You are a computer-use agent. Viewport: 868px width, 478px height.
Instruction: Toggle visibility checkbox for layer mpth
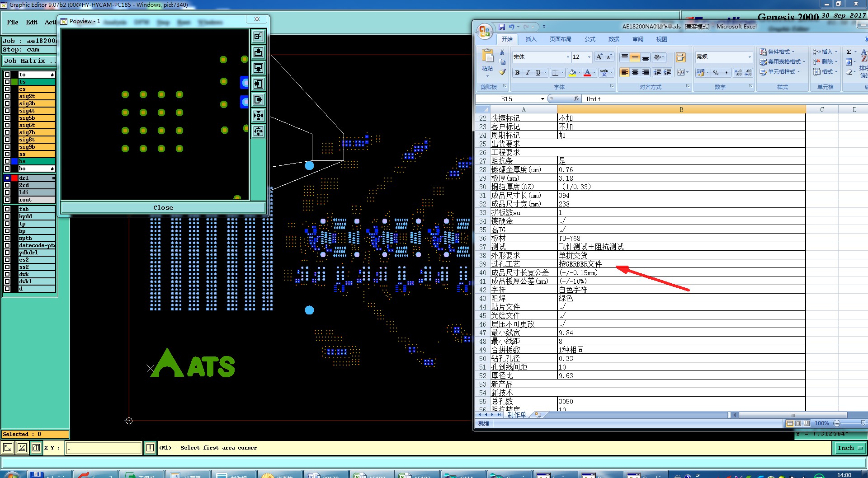7,238
